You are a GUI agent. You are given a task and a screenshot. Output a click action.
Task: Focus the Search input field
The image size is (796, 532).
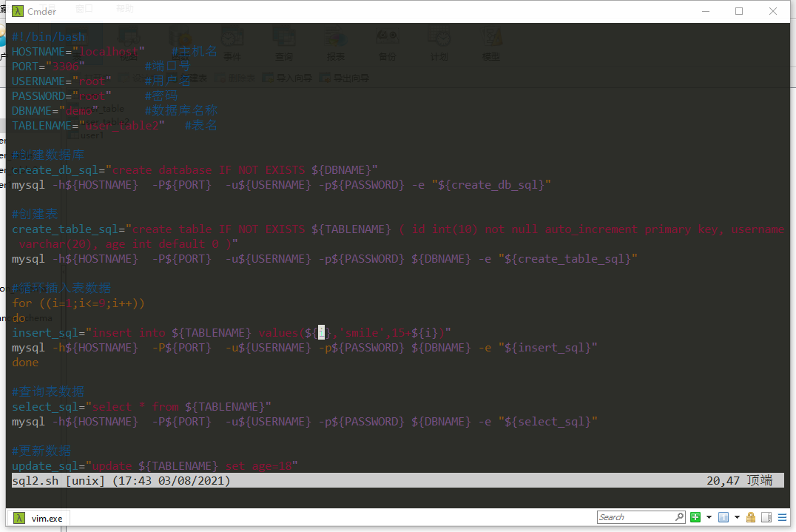point(636,517)
